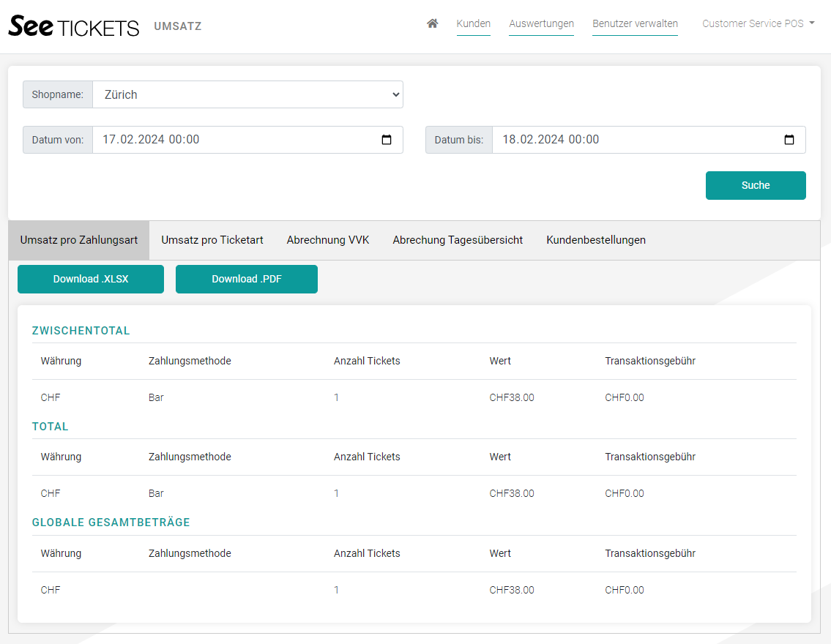Show the Kundenbestellungen tab
Image resolution: width=831 pixels, height=644 pixels.
pyautogui.click(x=596, y=240)
